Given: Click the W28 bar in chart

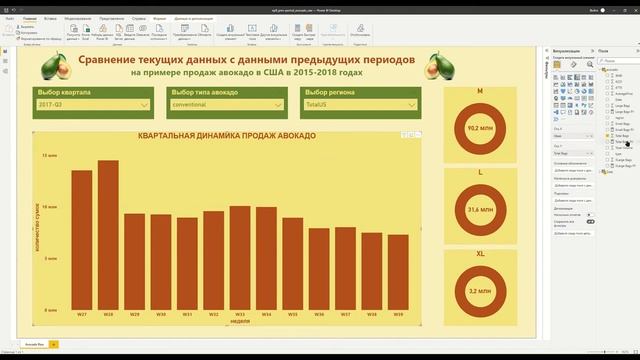Looking at the screenshot, I should tap(108, 235).
